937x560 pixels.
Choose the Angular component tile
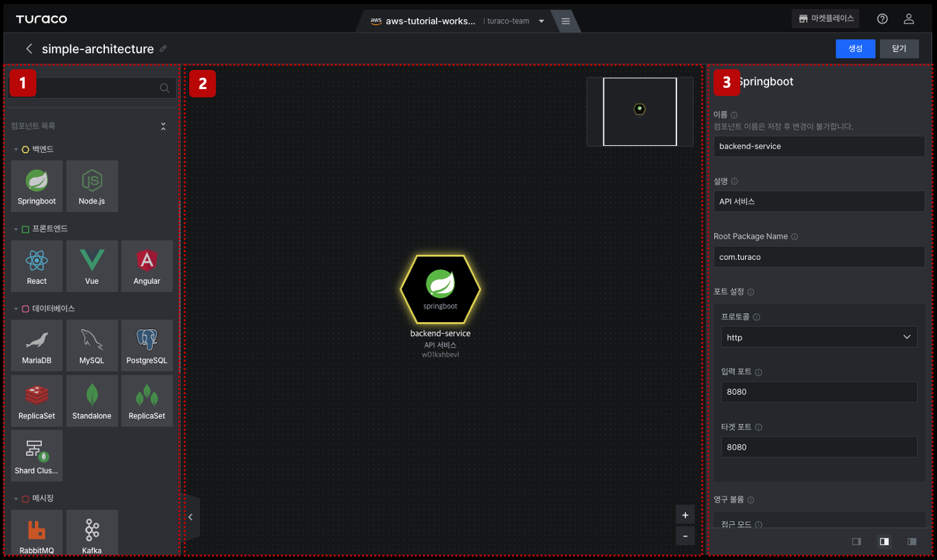pos(147,265)
